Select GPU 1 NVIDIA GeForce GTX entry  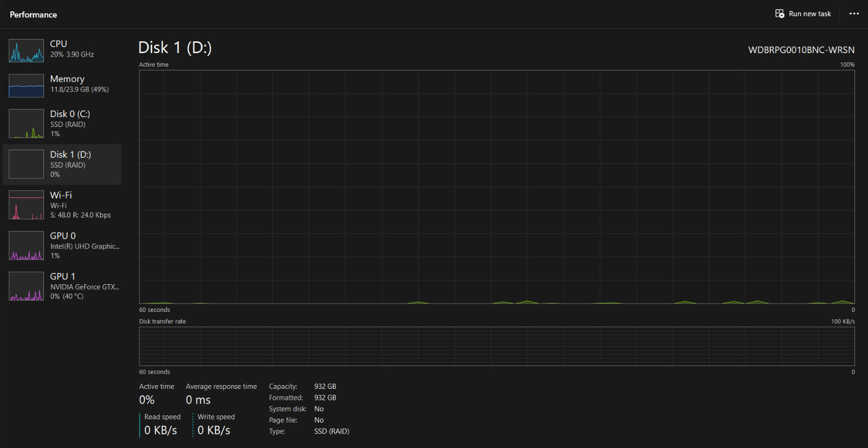[x=62, y=286]
